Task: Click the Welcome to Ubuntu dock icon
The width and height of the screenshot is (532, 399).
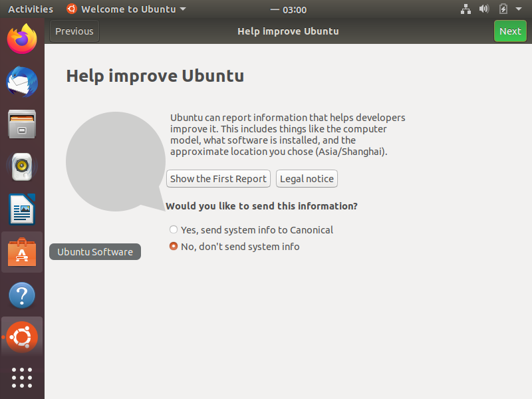Action: [22, 337]
